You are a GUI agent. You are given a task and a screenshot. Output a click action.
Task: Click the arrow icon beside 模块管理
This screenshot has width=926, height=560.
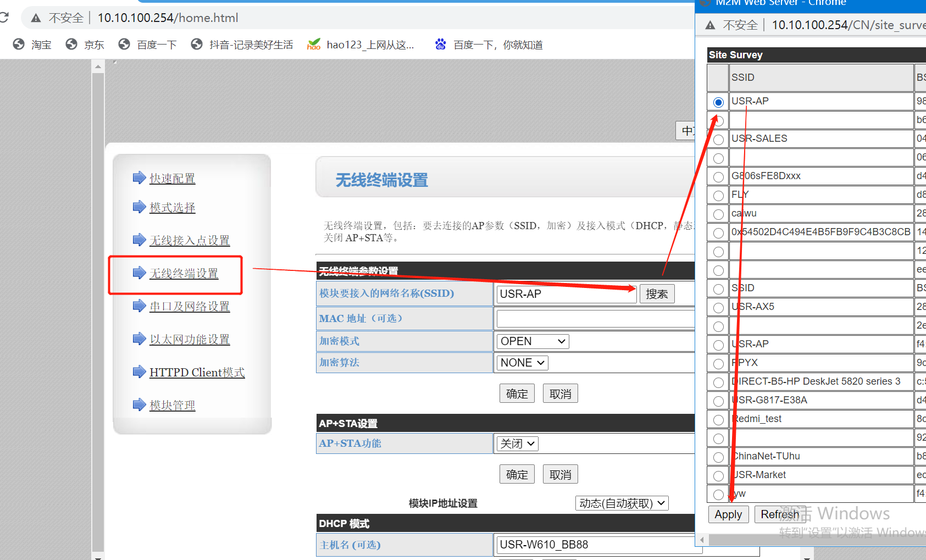(x=139, y=405)
